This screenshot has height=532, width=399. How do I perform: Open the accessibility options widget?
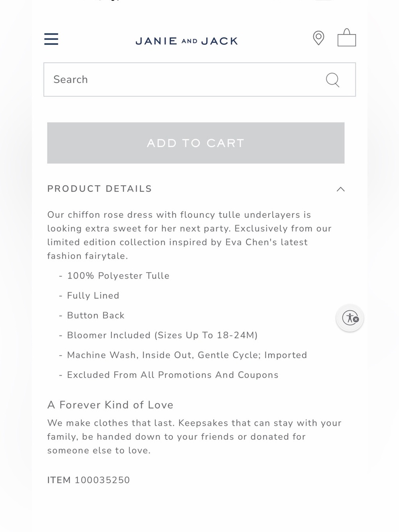[x=350, y=318]
